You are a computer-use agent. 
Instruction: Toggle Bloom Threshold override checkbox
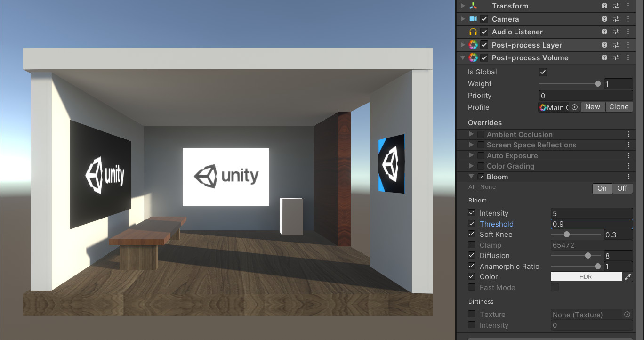(x=472, y=224)
